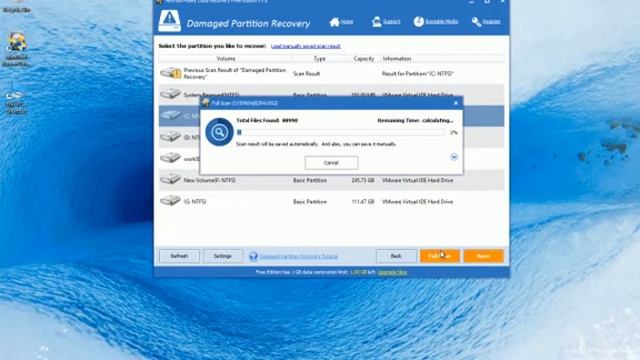The height and width of the screenshot is (360, 640).
Task: Cancel the running full scan
Action: click(x=331, y=162)
